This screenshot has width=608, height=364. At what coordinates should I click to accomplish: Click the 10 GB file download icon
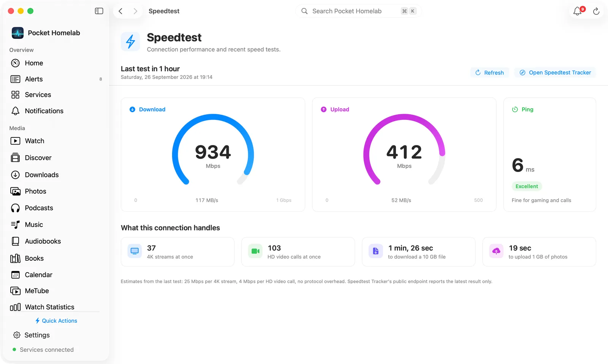click(376, 251)
